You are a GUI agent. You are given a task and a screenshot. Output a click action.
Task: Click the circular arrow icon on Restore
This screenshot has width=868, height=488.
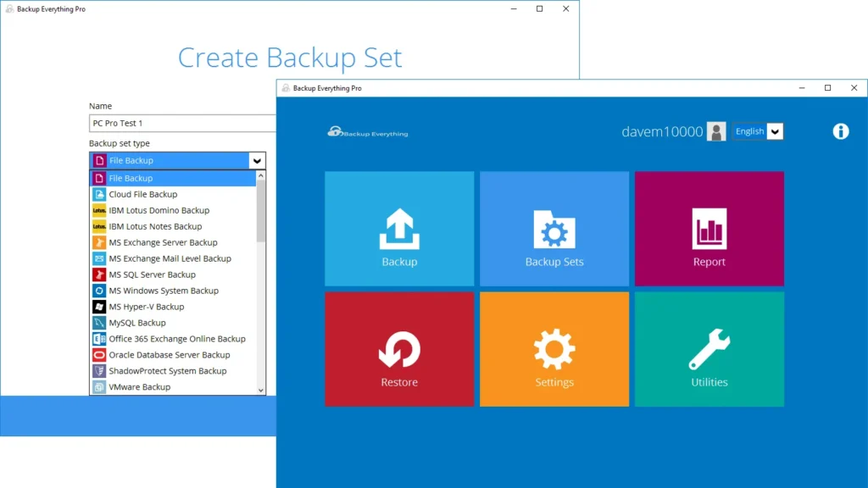(x=399, y=350)
